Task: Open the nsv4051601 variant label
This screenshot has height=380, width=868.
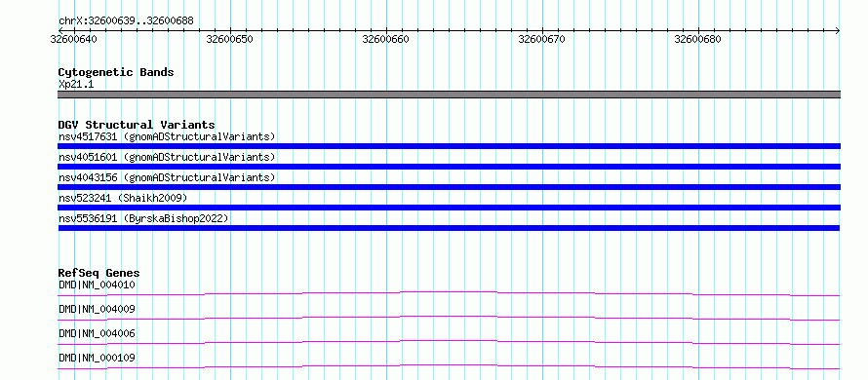Action: pos(167,157)
